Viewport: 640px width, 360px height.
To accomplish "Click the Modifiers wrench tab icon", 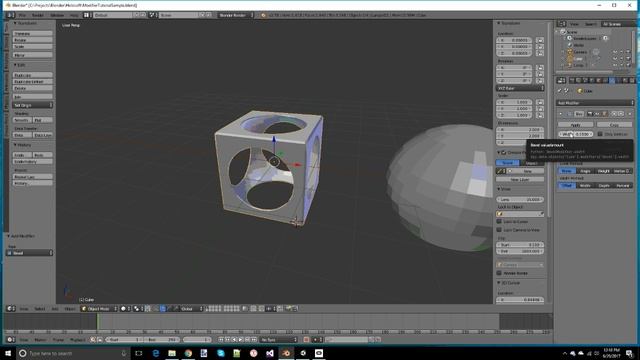I will 611,80.
